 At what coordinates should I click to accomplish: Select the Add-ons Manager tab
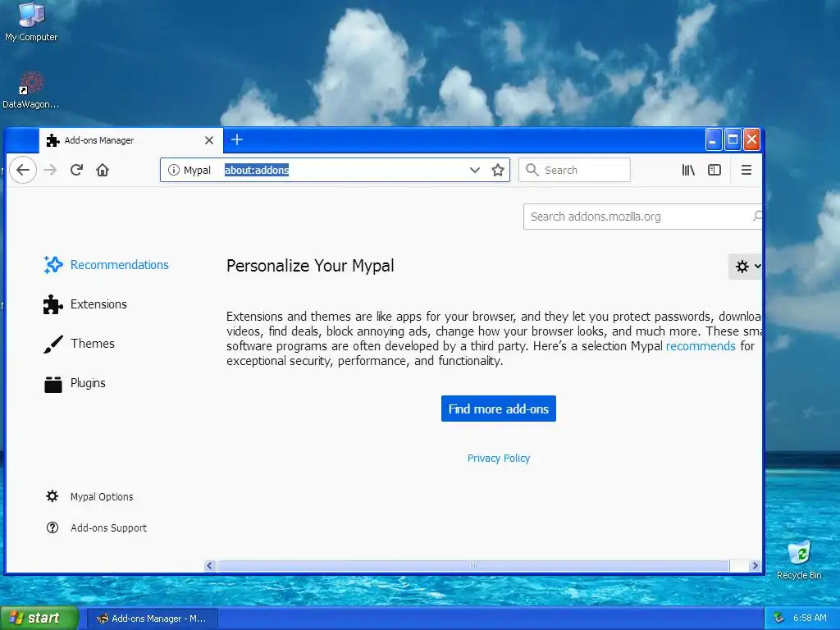(131, 140)
